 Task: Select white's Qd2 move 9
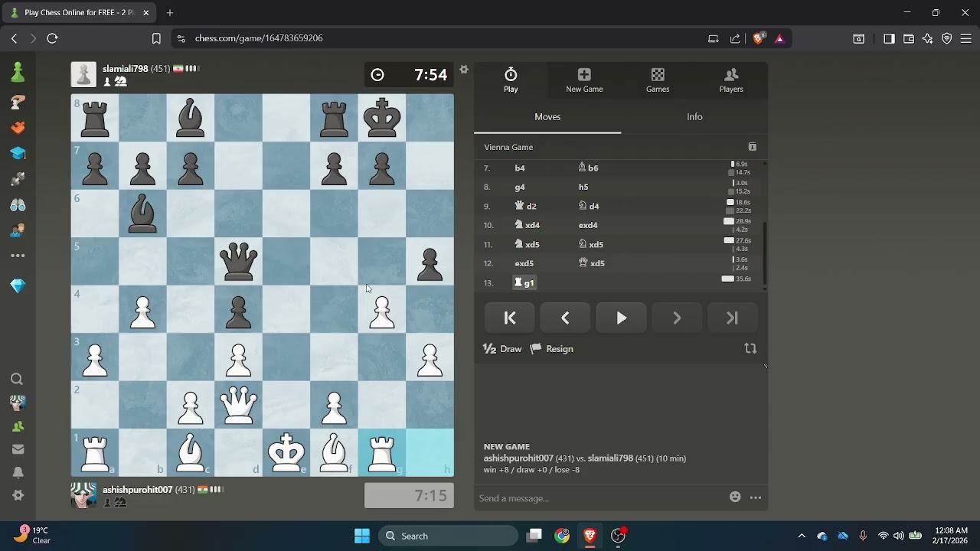(x=525, y=206)
